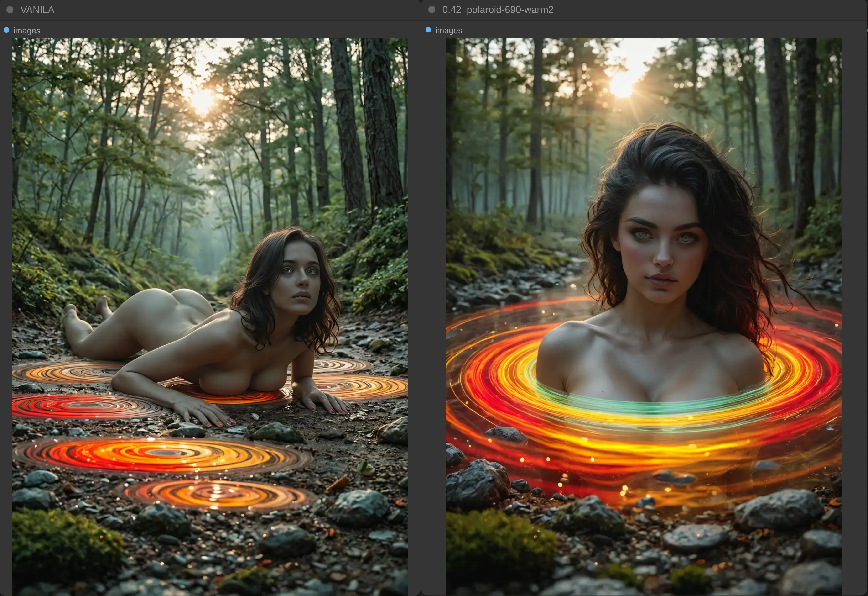The height and width of the screenshot is (596, 868).
Task: Click the images label in polaroid node
Action: (x=449, y=30)
